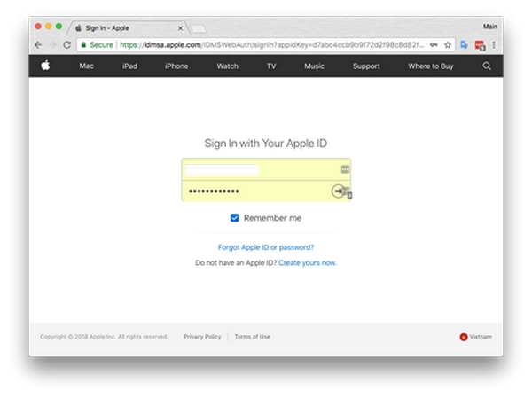Bookmark the page with star icon
This screenshot has height=398, width=532.
tap(448, 45)
